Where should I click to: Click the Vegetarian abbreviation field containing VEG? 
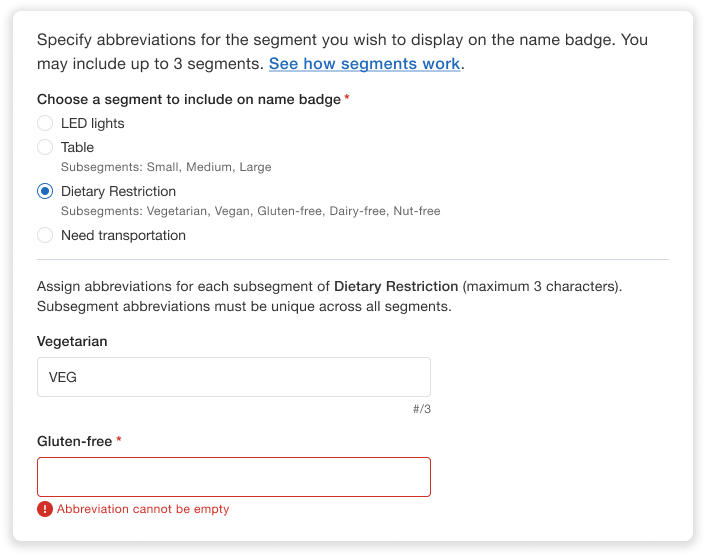pos(233,377)
